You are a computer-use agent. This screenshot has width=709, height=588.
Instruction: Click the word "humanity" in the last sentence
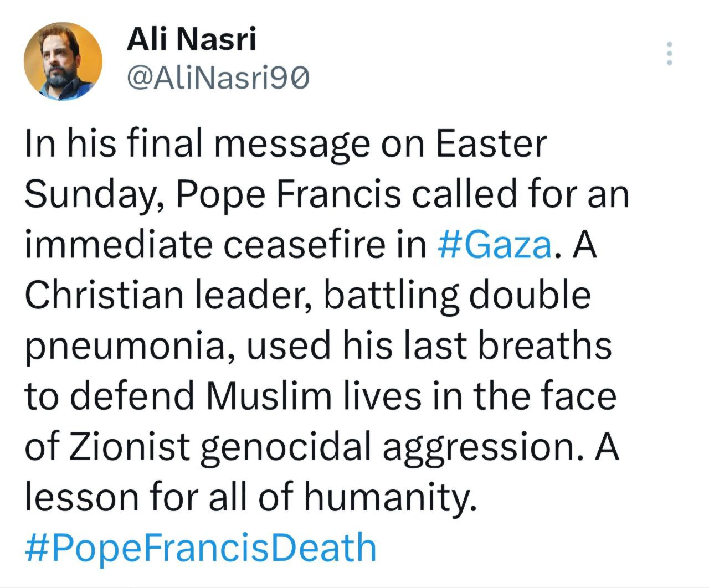point(388,497)
